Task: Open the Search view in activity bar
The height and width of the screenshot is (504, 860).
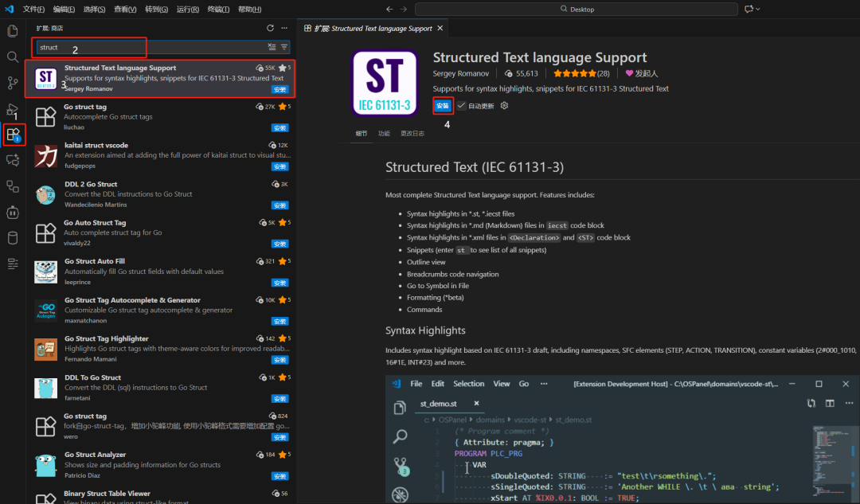Action: (x=13, y=57)
